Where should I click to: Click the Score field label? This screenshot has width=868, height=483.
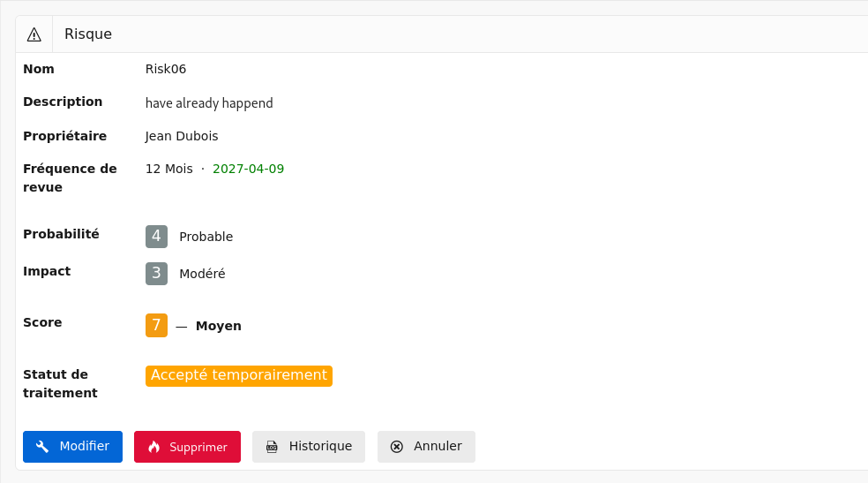point(42,322)
